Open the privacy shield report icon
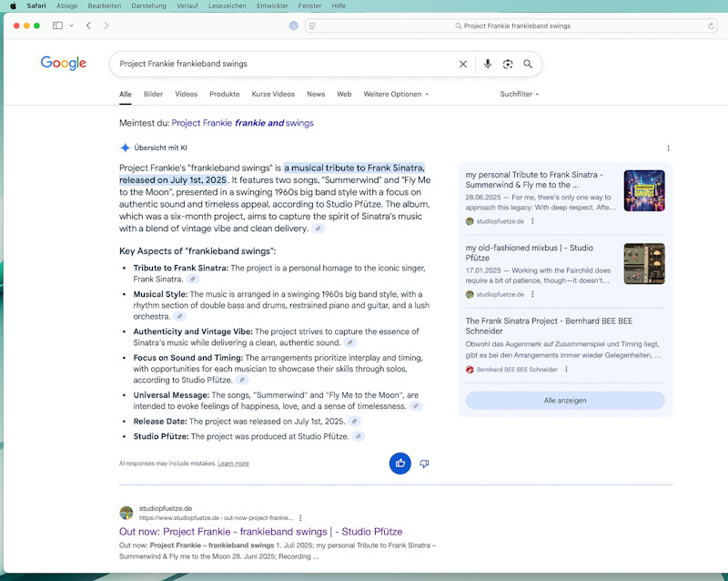The width and height of the screenshot is (728, 581). coord(293,25)
